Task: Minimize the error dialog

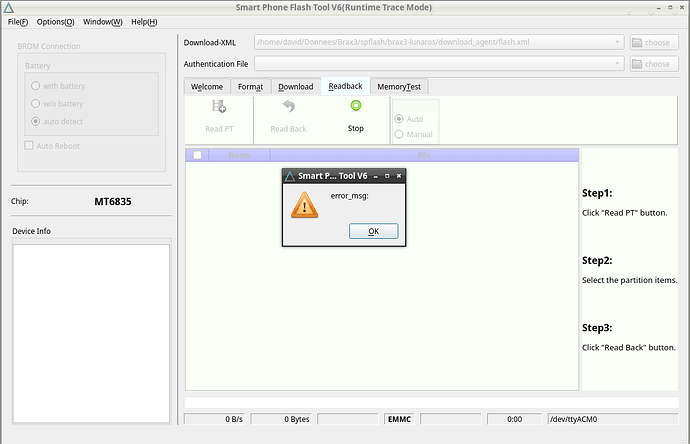Action: tap(376, 176)
